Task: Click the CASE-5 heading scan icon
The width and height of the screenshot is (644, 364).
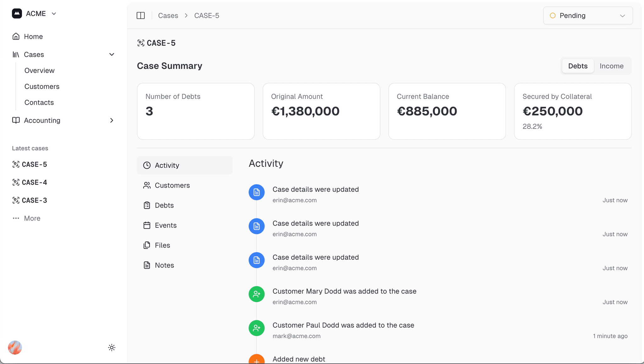Action: point(141,43)
